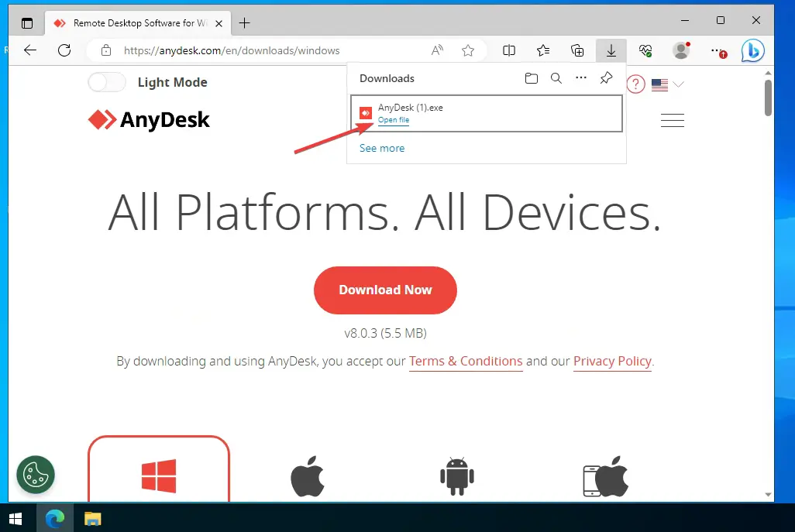Pin the Downloads panel
The image size is (795, 532).
click(606, 78)
